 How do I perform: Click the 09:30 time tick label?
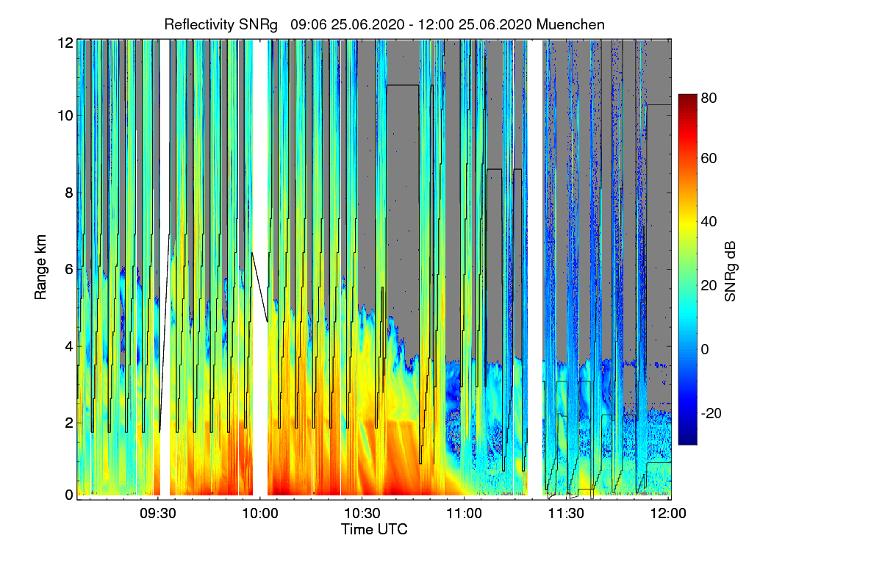click(158, 514)
